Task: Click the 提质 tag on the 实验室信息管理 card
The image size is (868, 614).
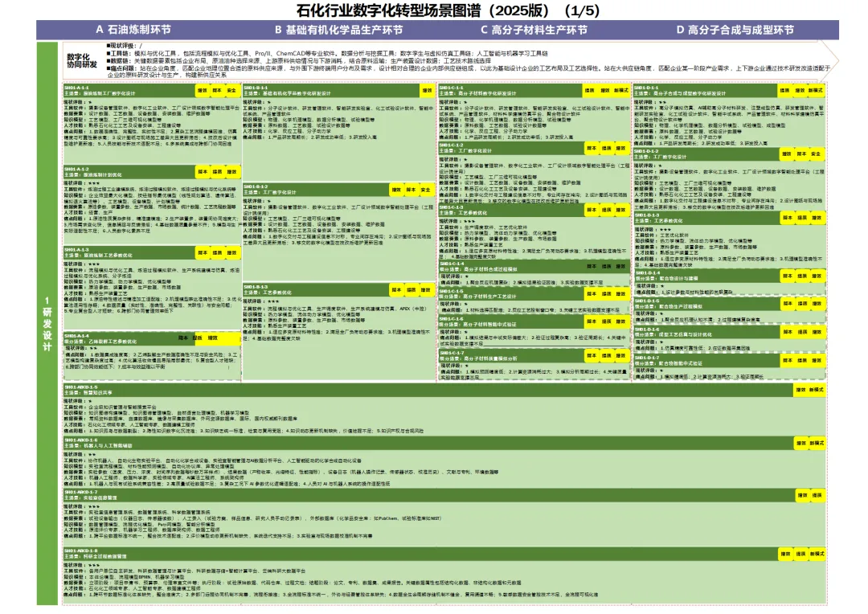Action: pos(817,495)
